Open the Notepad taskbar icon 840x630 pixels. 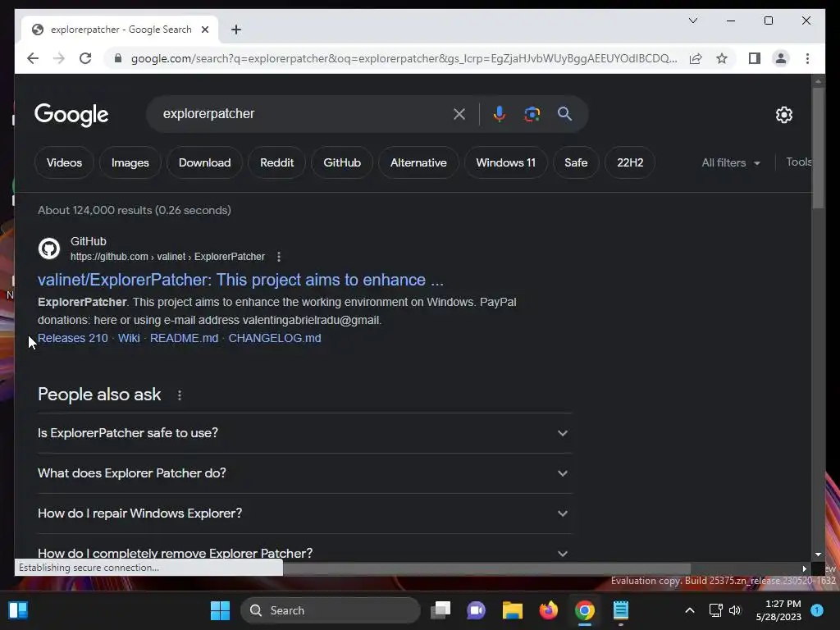(x=620, y=610)
